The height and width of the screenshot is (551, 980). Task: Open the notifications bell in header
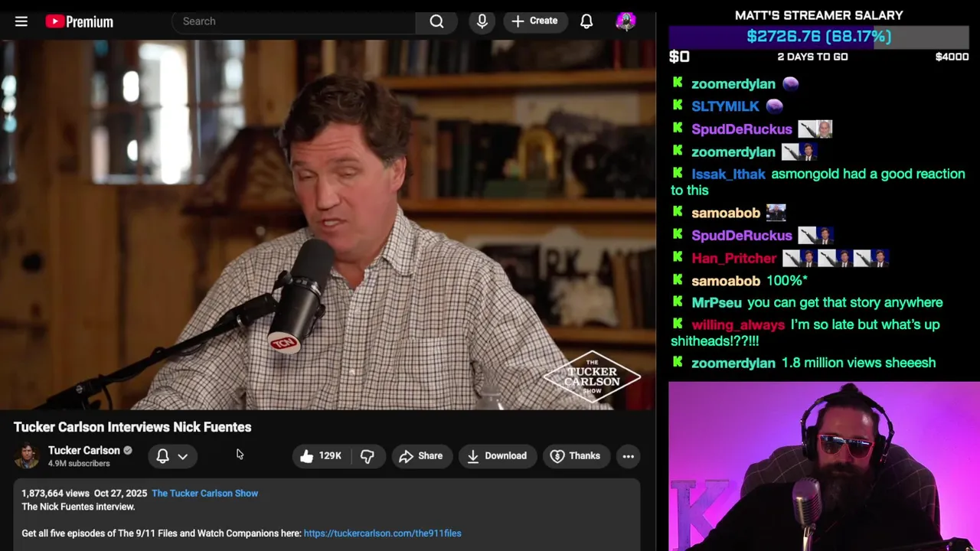click(x=586, y=21)
